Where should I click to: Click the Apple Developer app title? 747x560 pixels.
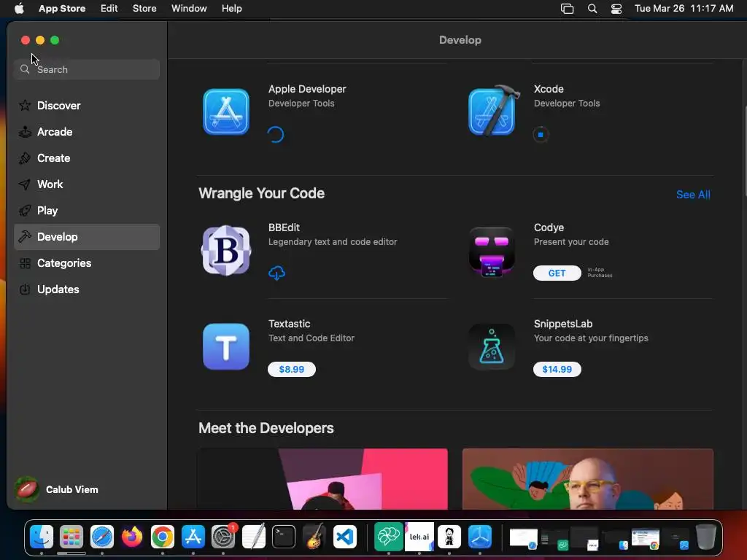click(307, 89)
